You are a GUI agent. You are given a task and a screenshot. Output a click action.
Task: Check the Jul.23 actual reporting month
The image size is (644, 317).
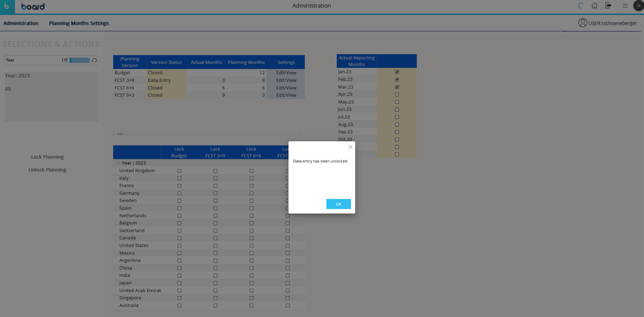[397, 117]
